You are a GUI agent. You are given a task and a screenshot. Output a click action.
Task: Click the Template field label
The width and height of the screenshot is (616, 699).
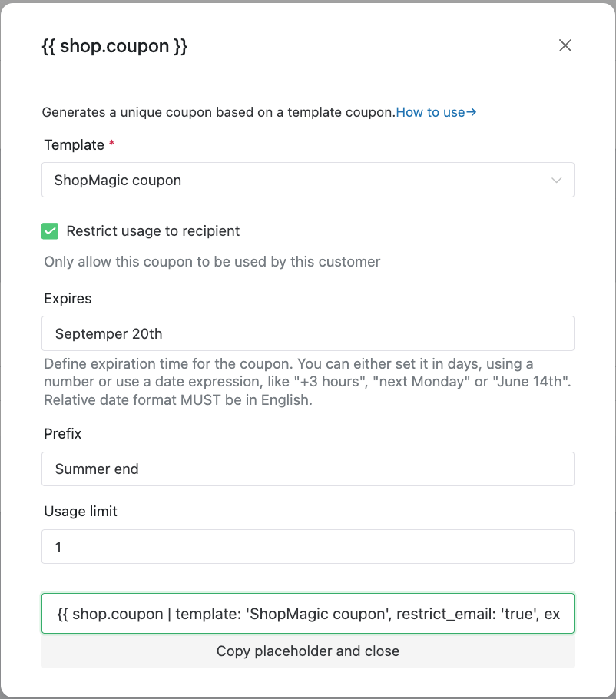click(74, 145)
